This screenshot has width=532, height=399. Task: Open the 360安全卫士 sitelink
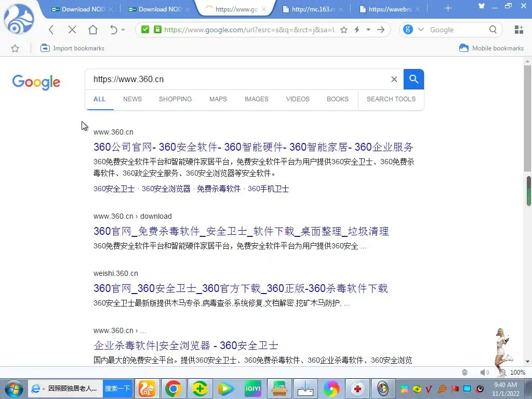click(x=114, y=189)
